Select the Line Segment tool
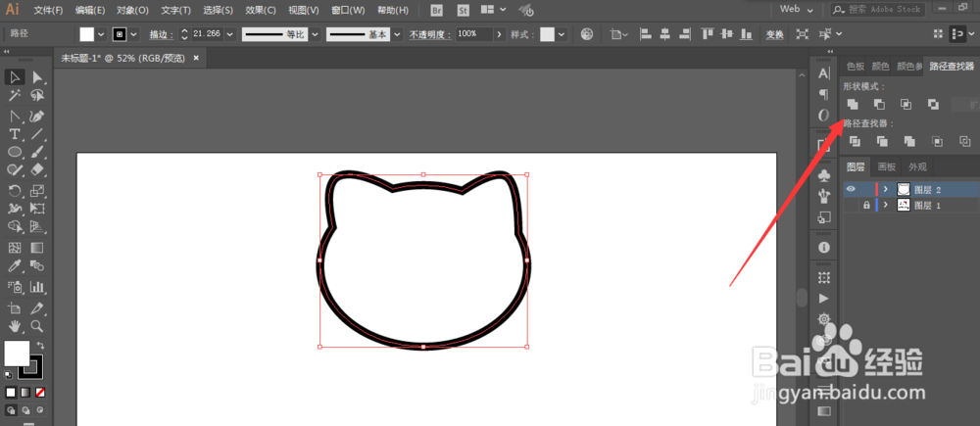This screenshot has width=980, height=426. (x=37, y=134)
